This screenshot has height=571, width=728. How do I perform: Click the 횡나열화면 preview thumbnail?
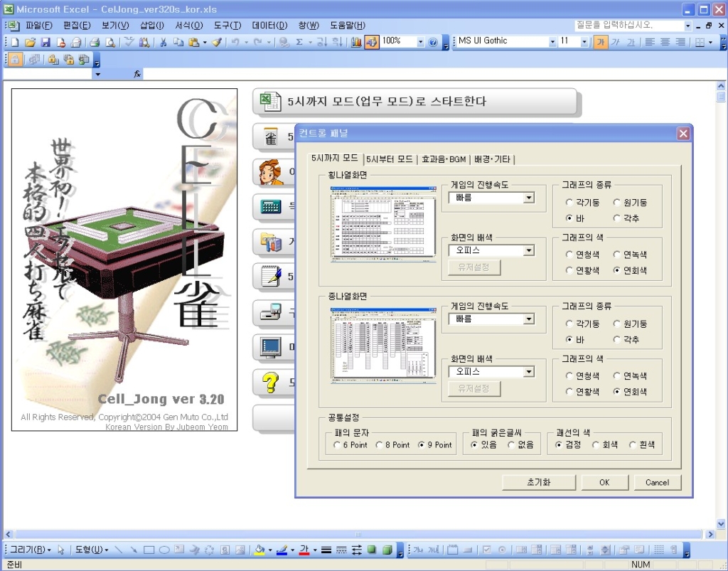pos(383,224)
